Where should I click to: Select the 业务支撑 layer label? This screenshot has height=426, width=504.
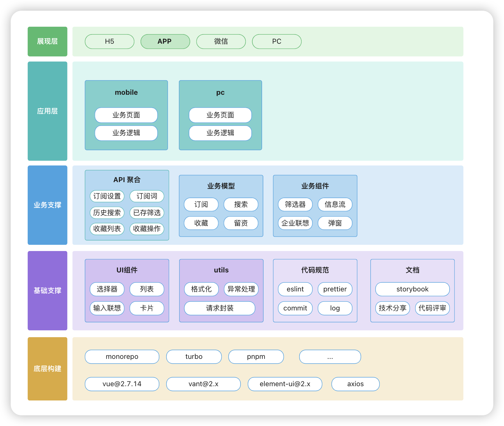point(48,205)
